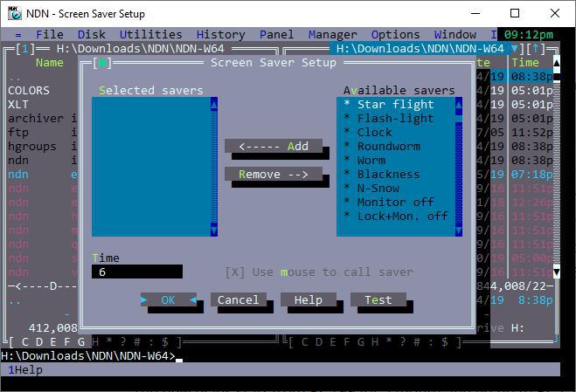Select the ftp entry in left panel

18,132
